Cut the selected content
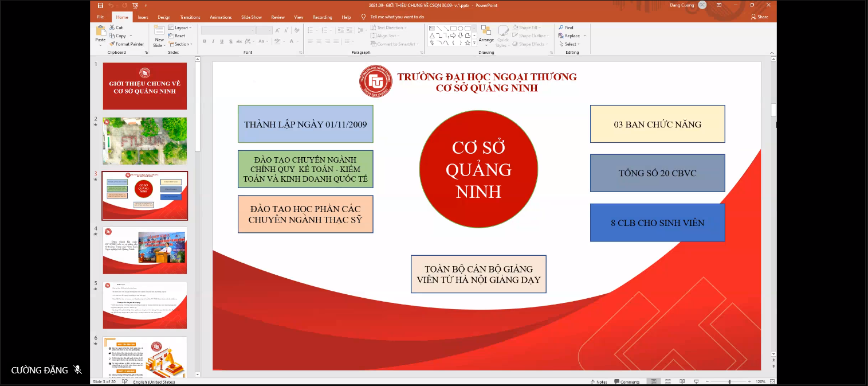This screenshot has height=386, width=868. (116, 28)
